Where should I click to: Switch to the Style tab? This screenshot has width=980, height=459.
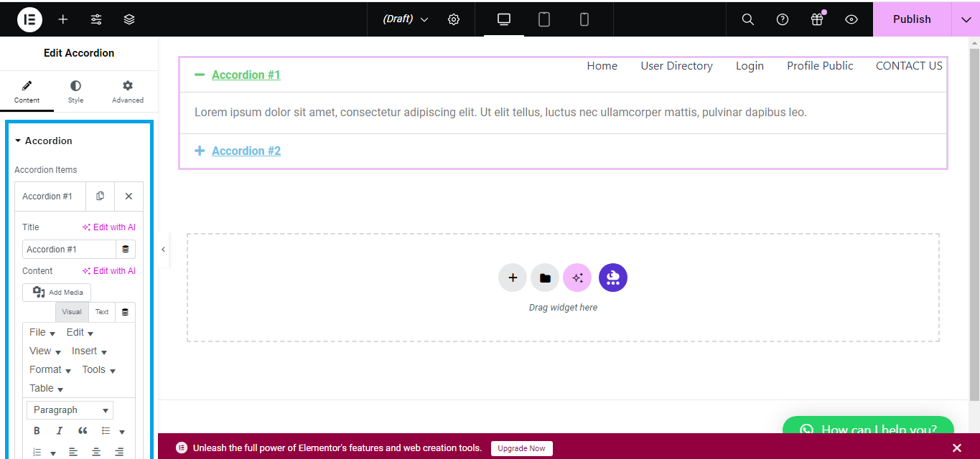pyautogui.click(x=75, y=92)
